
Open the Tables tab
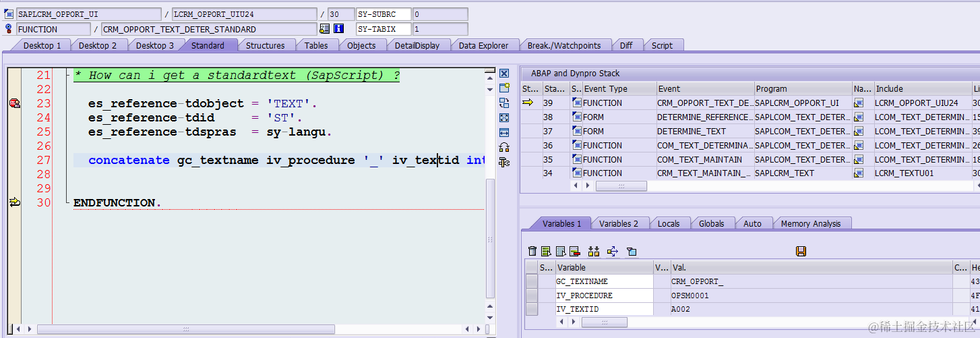point(315,45)
